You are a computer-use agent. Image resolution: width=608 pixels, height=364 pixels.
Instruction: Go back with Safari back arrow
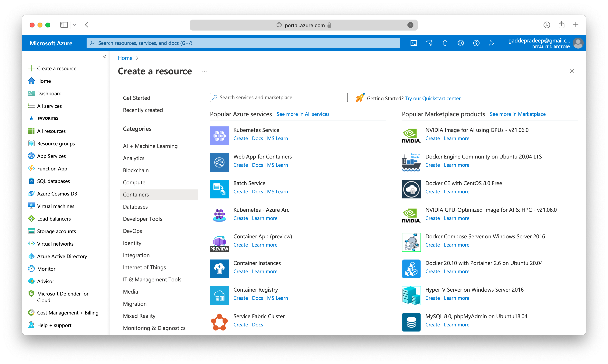click(87, 25)
